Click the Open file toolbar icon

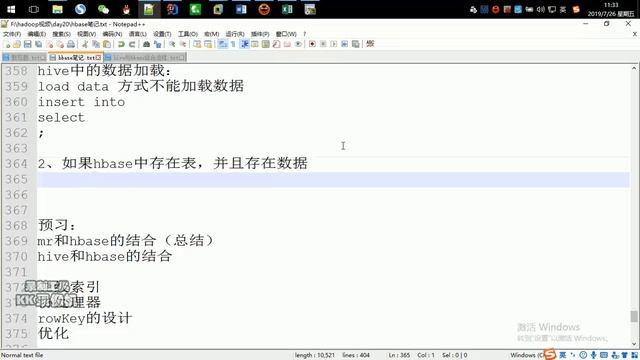tap(17, 44)
